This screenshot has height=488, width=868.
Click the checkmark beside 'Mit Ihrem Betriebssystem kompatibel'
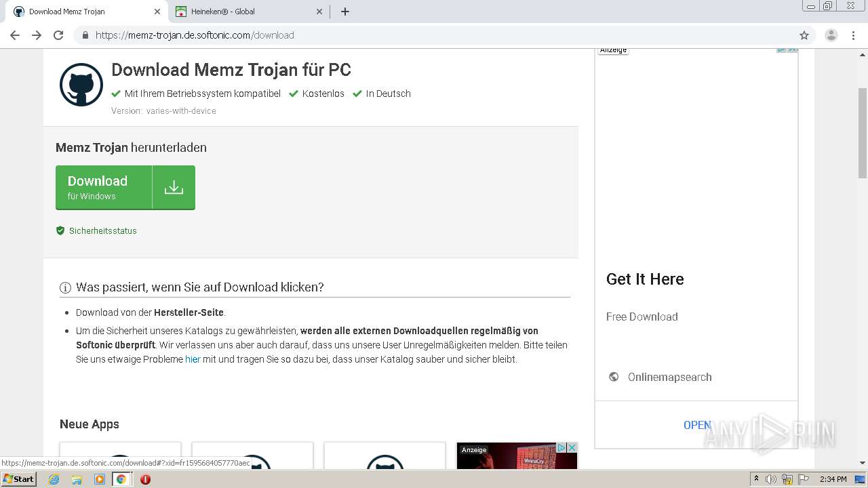click(116, 94)
